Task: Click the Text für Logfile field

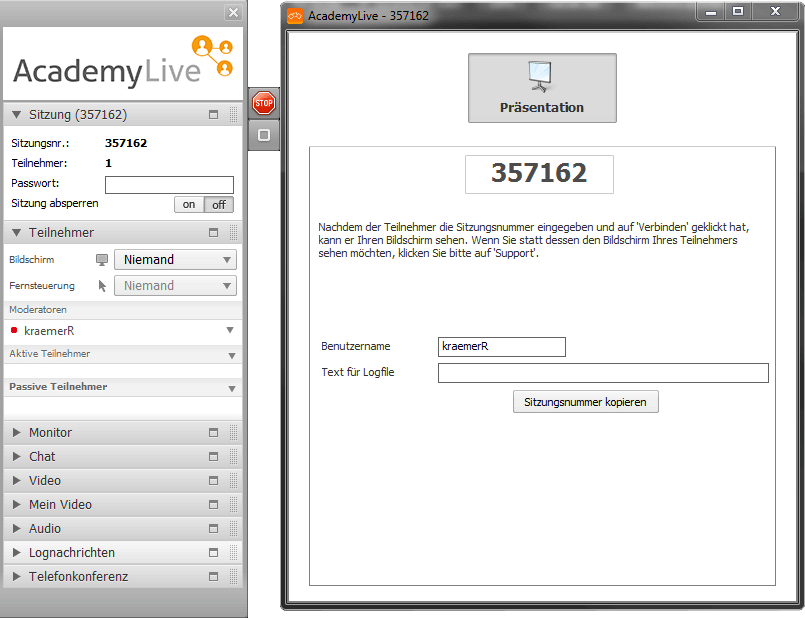Action: click(x=603, y=373)
